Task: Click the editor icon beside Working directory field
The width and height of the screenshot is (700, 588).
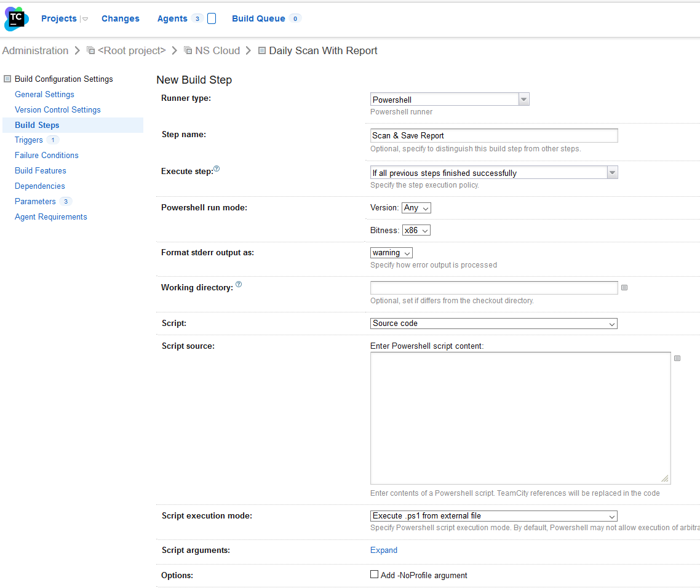Action: pyautogui.click(x=624, y=287)
